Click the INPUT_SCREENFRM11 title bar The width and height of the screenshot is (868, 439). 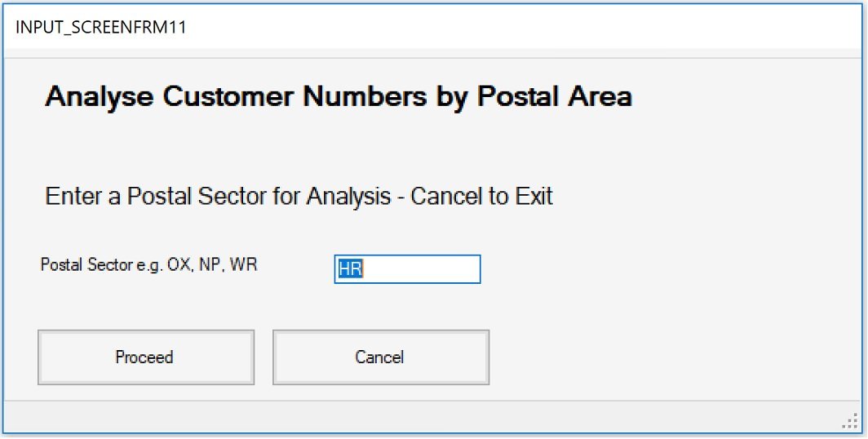pyautogui.click(x=101, y=26)
